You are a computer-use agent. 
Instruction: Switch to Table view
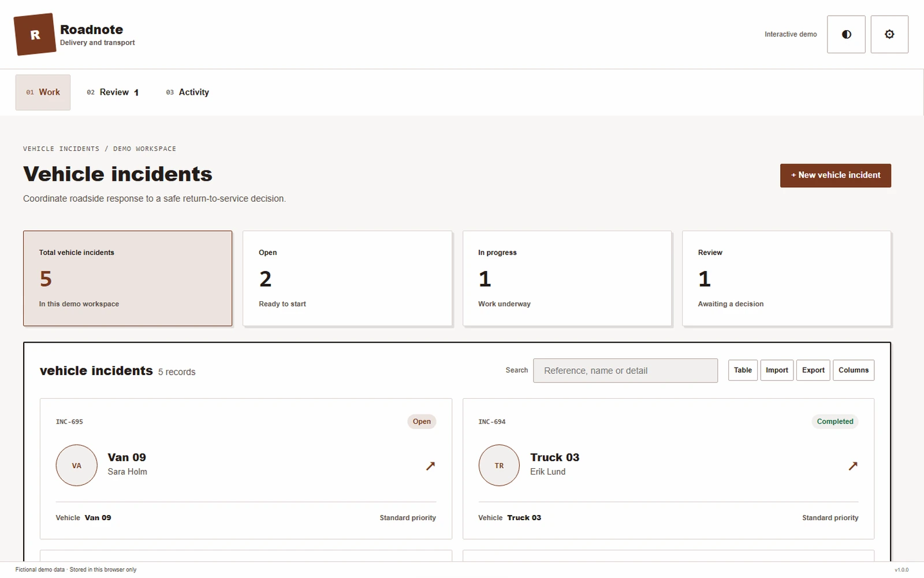[743, 370]
